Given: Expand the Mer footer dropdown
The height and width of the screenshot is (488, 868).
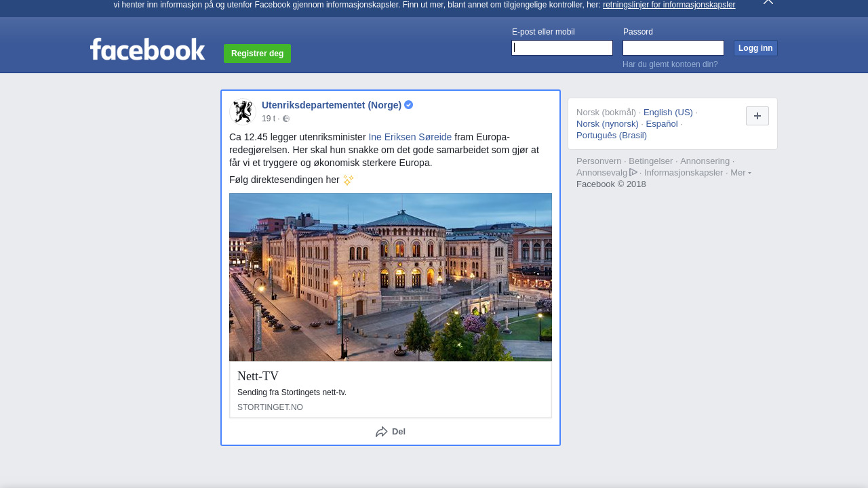Looking at the screenshot, I should tap(741, 172).
